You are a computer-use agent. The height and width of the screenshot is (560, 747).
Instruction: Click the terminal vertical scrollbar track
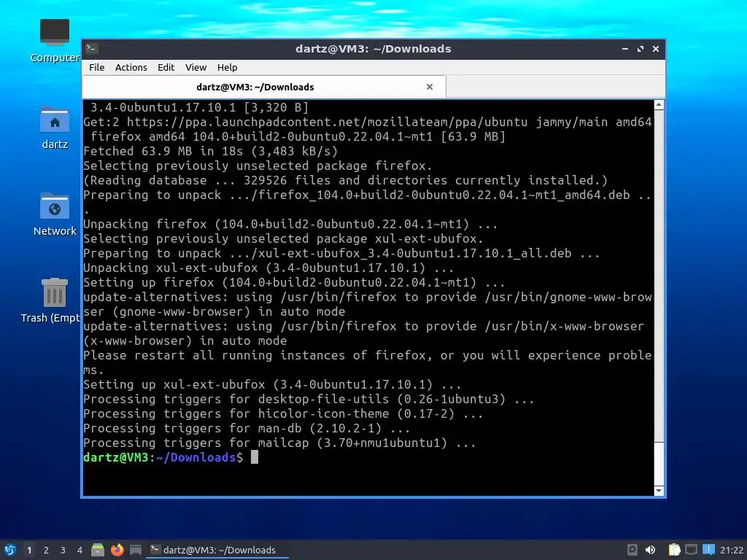pos(659,276)
